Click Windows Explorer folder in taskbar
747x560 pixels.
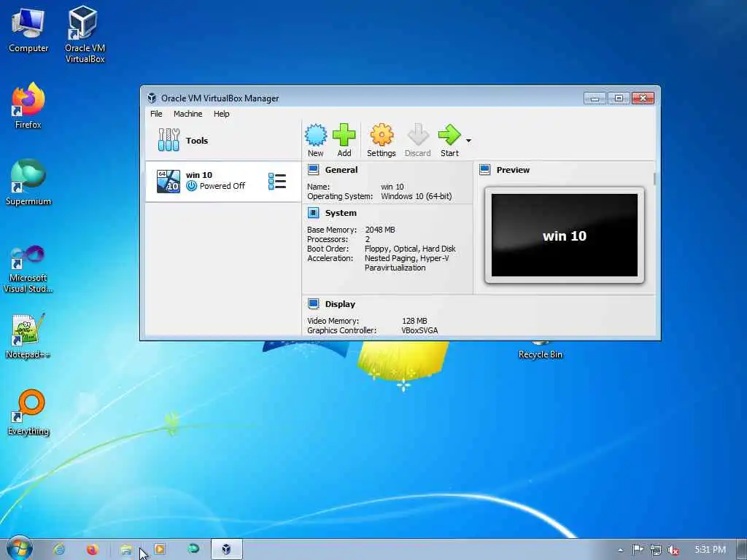126,550
